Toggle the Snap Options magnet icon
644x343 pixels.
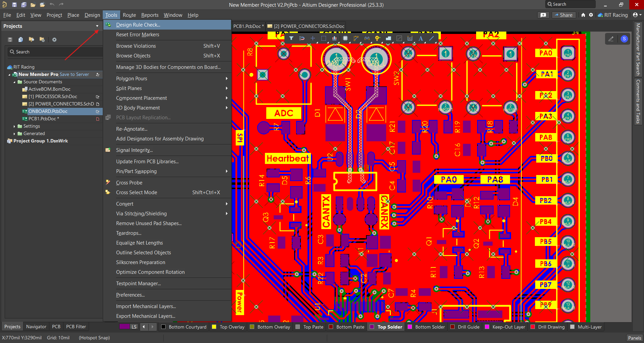[302, 38]
